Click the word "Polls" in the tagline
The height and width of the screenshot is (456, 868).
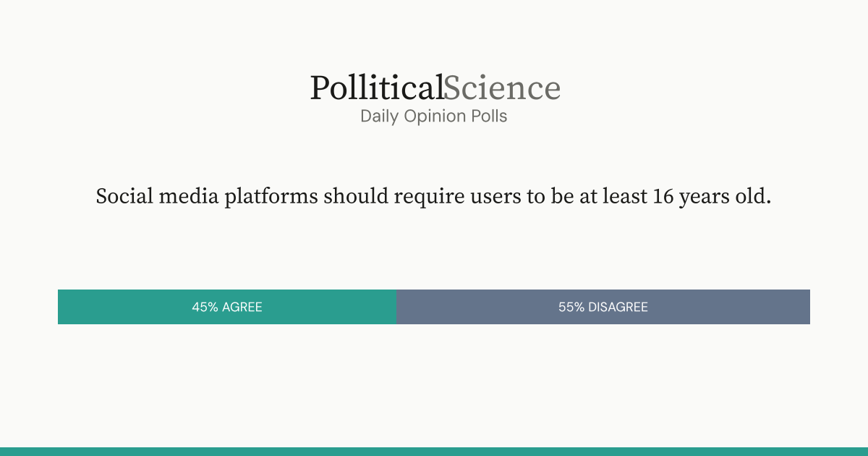[x=488, y=116]
